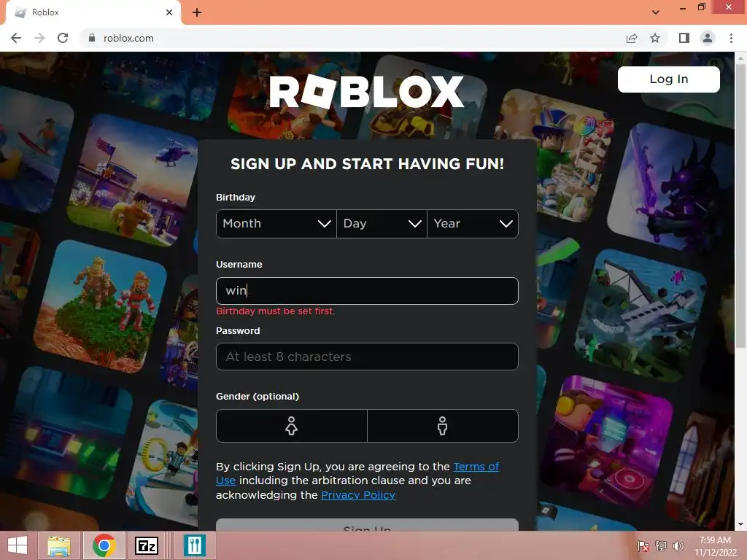Open the Day birthday dropdown
747x560 pixels.
(382, 223)
